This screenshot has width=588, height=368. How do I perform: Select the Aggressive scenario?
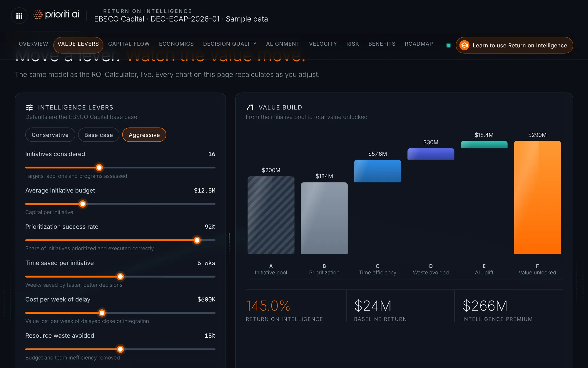click(x=144, y=135)
